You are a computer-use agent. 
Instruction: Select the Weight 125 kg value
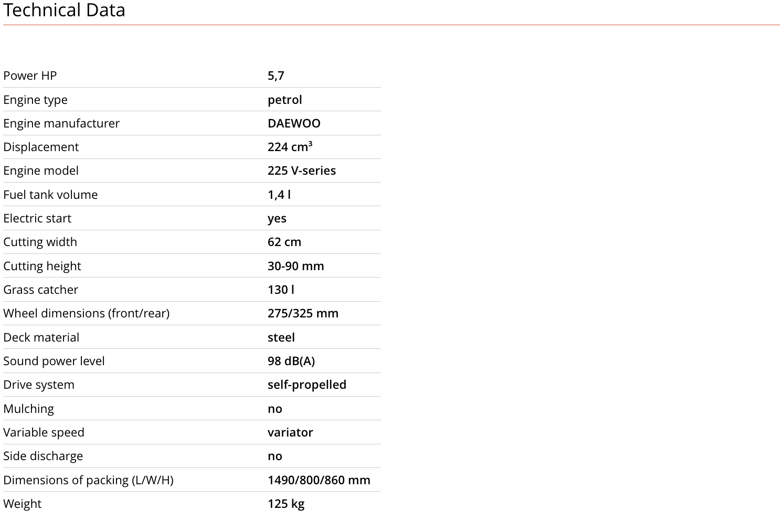286,504
